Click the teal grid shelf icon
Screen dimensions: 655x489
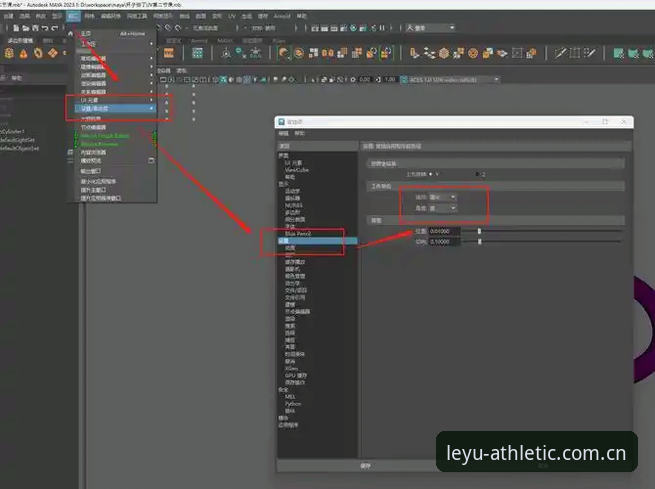pos(197,53)
